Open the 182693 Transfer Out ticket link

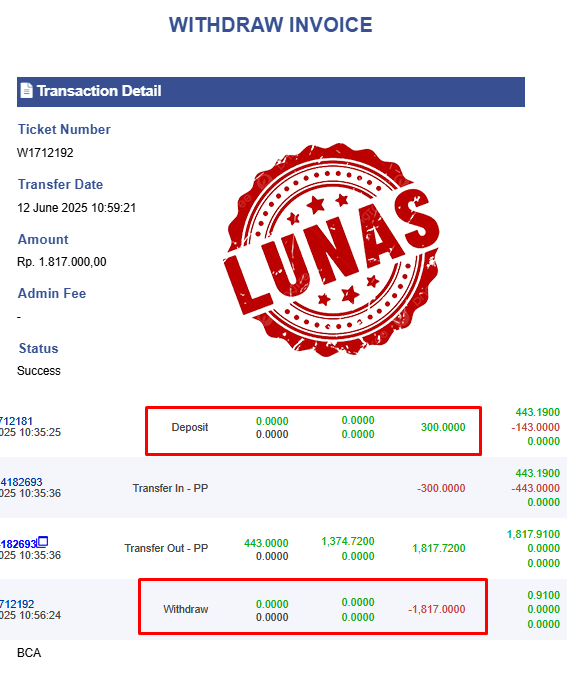(x=19, y=544)
